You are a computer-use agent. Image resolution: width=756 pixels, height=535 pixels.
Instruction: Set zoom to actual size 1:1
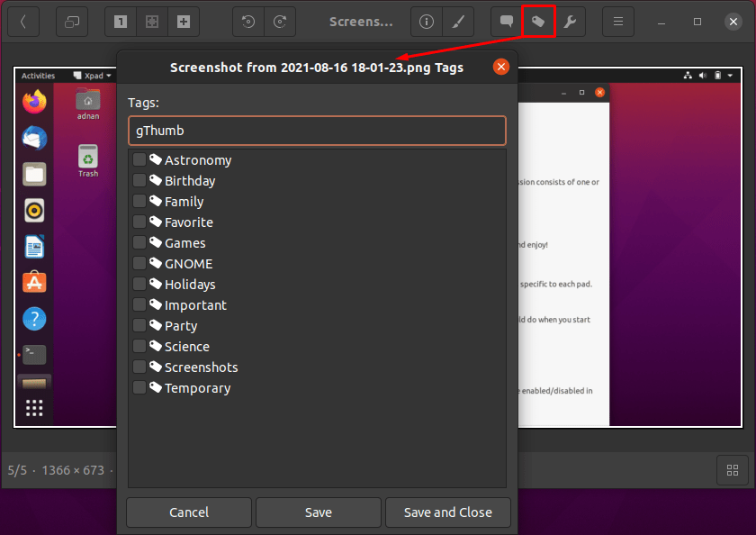121,22
